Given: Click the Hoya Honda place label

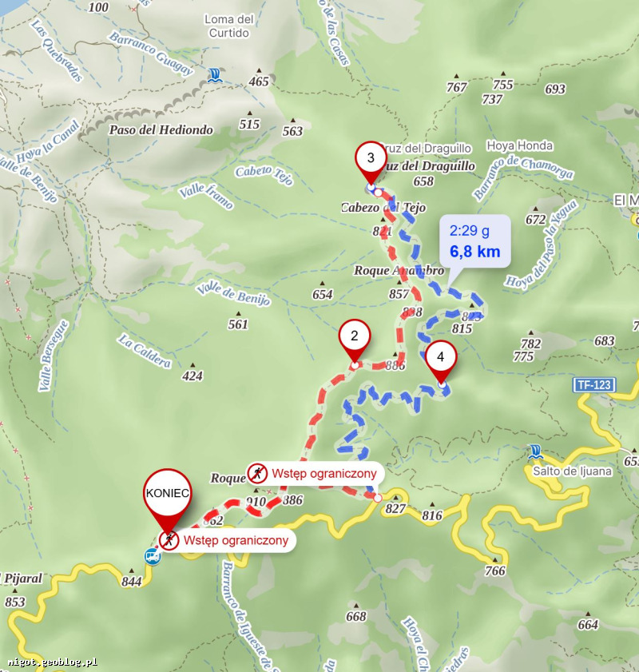Looking at the screenshot, I should [x=519, y=145].
